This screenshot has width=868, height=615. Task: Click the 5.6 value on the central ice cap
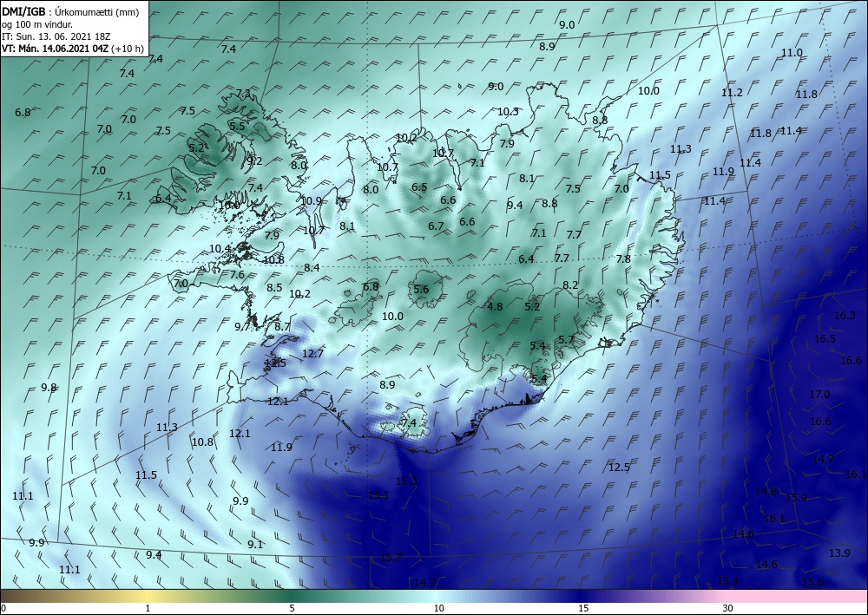[421, 290]
